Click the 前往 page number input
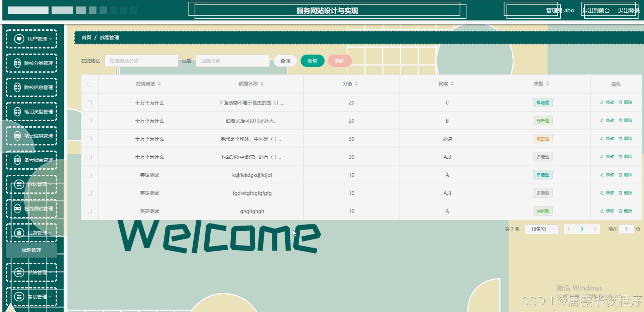 [x=627, y=229]
